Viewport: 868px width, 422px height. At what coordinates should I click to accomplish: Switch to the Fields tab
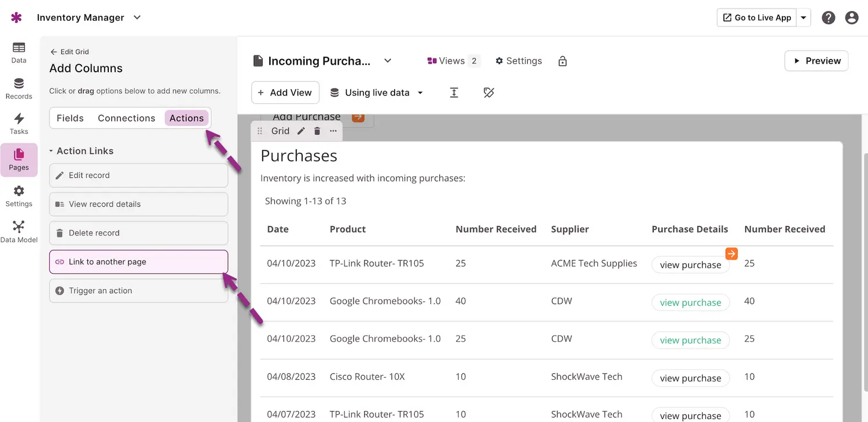click(x=70, y=118)
